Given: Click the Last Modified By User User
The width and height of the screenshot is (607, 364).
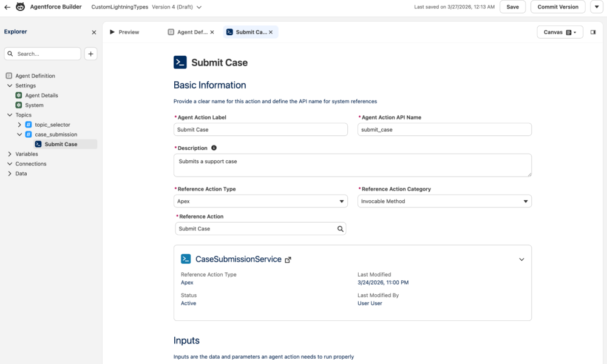Looking at the screenshot, I should [x=370, y=303].
